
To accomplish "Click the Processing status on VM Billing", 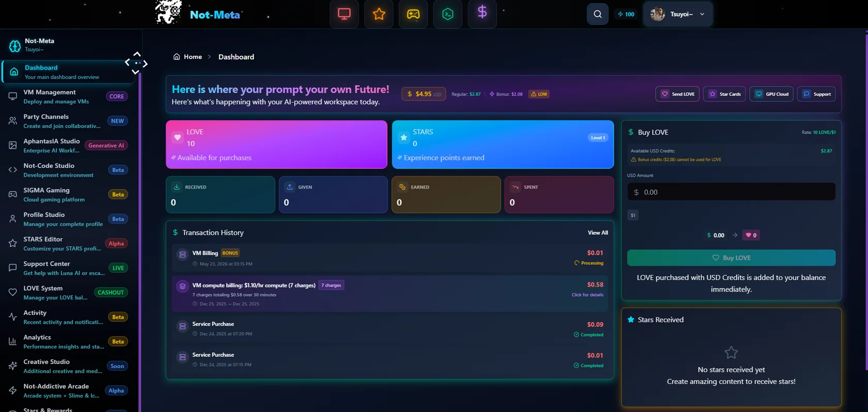I will click(588, 263).
